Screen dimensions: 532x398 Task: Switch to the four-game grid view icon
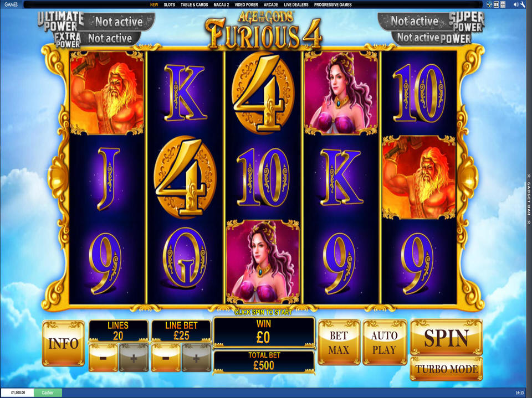pos(503,4)
